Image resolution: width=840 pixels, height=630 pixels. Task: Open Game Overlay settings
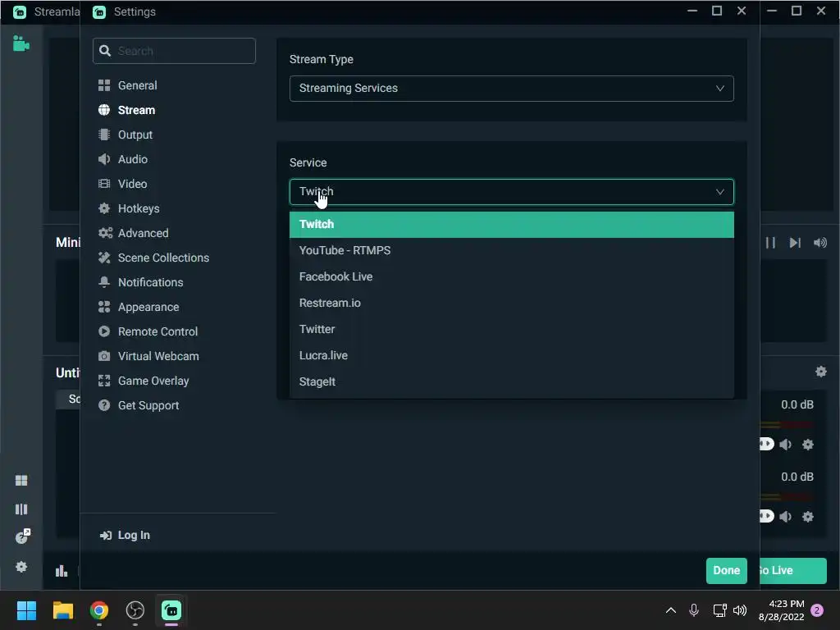[144, 381]
